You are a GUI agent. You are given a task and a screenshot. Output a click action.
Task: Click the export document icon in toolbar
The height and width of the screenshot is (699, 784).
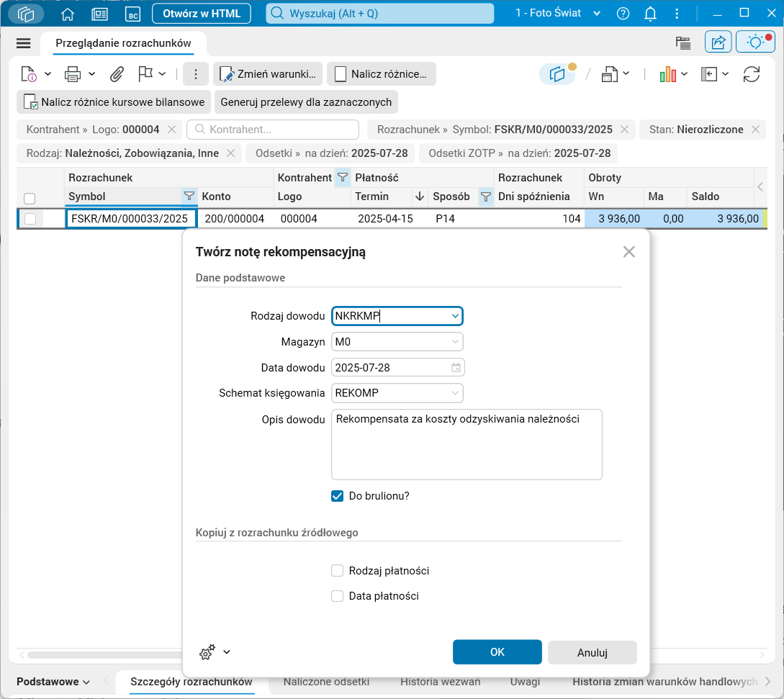[x=610, y=74]
